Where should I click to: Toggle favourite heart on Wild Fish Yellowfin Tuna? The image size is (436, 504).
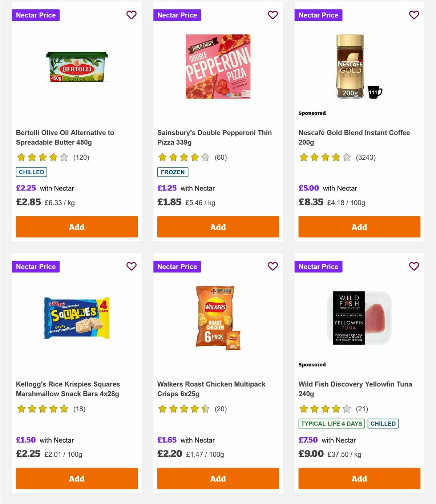point(414,266)
